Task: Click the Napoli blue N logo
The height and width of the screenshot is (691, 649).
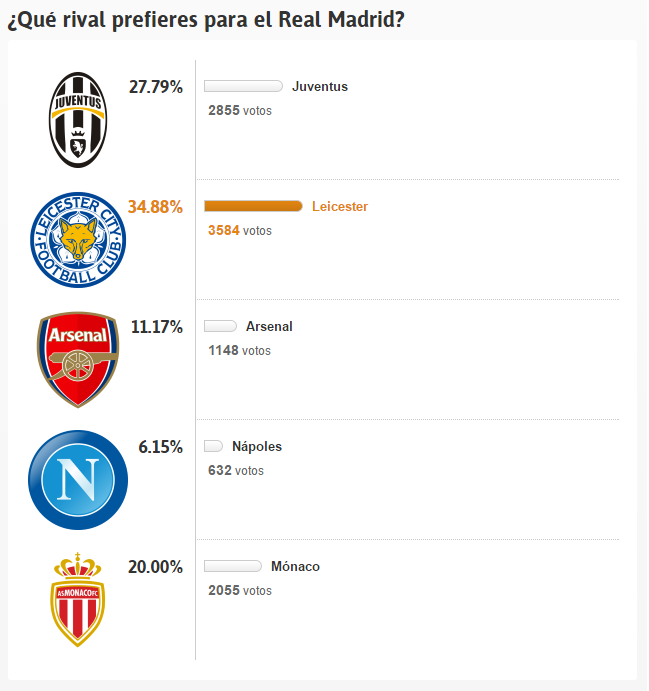Action: [x=78, y=479]
